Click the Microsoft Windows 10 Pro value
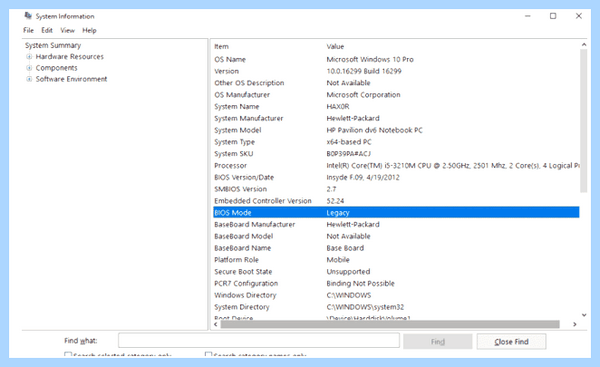This screenshot has height=367, width=600. (x=370, y=59)
